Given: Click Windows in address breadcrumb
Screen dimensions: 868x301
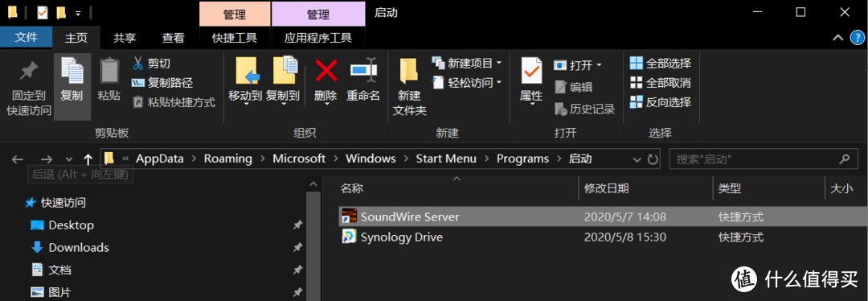Looking at the screenshot, I should coord(371,159).
